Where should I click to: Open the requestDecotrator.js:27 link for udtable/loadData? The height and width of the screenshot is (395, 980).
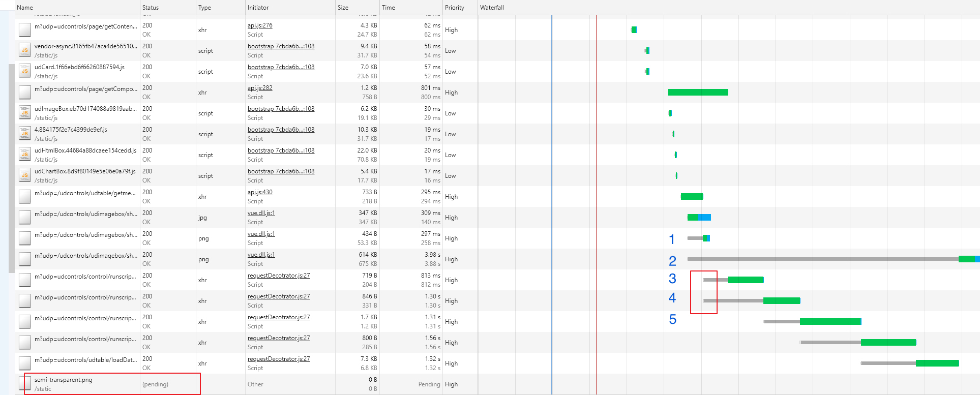pos(279,359)
